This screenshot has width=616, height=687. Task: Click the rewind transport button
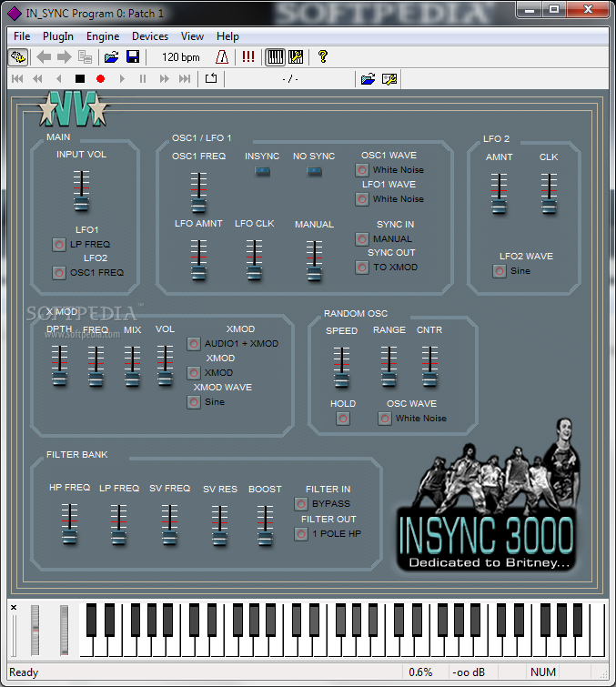[x=37, y=79]
